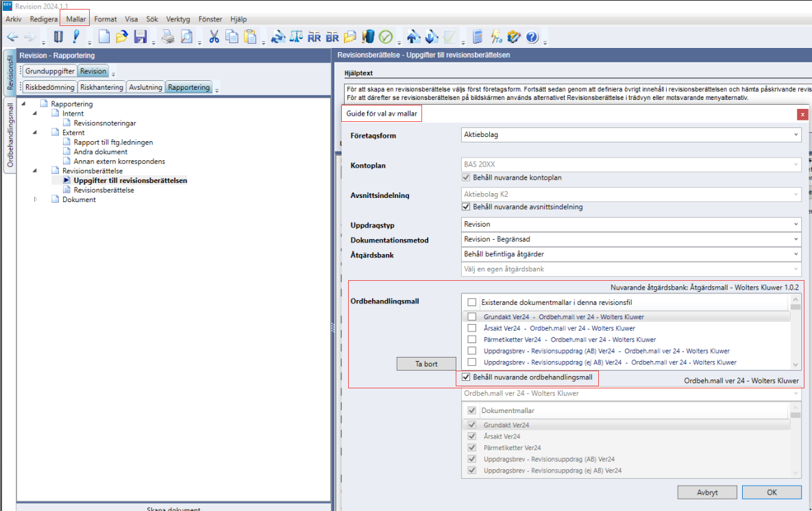Open the Mallar menu

75,19
